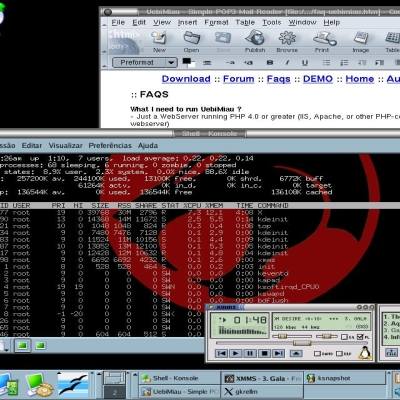
Task: Click the Save toolbar icon in the composer
Action: pos(223,41)
